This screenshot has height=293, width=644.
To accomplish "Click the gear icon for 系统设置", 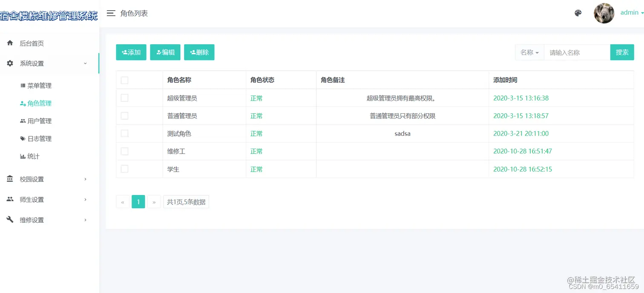I will 10,63.
